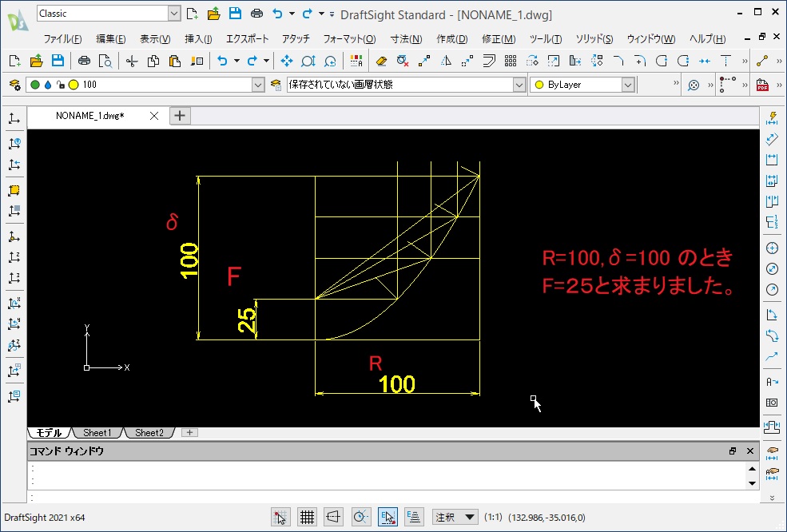Toggle Entity Snap in status bar
The image size is (787, 532).
(x=388, y=517)
